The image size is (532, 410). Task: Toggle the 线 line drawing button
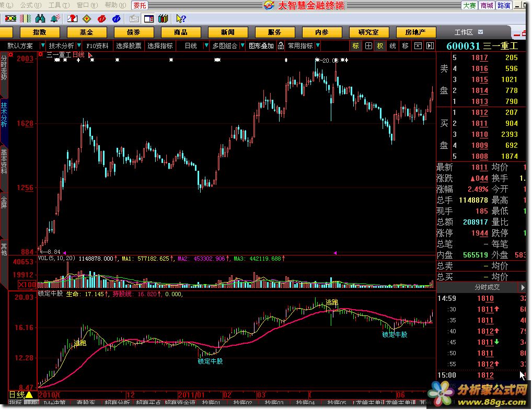pyautogui.click(x=392, y=45)
